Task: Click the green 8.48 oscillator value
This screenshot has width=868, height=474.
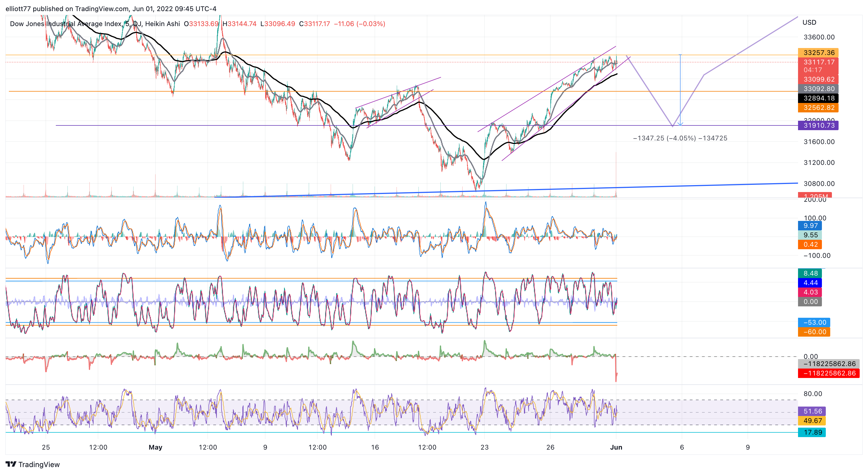Action: [x=810, y=273]
